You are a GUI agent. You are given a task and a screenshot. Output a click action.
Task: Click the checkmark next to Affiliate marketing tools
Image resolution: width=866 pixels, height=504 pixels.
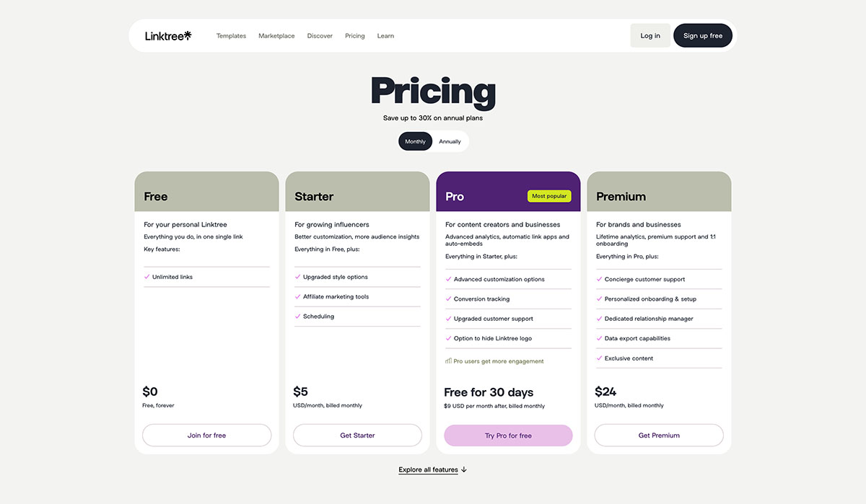[x=297, y=296]
